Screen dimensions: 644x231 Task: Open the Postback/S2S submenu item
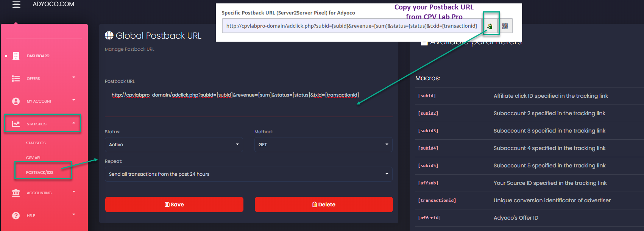[x=40, y=172]
